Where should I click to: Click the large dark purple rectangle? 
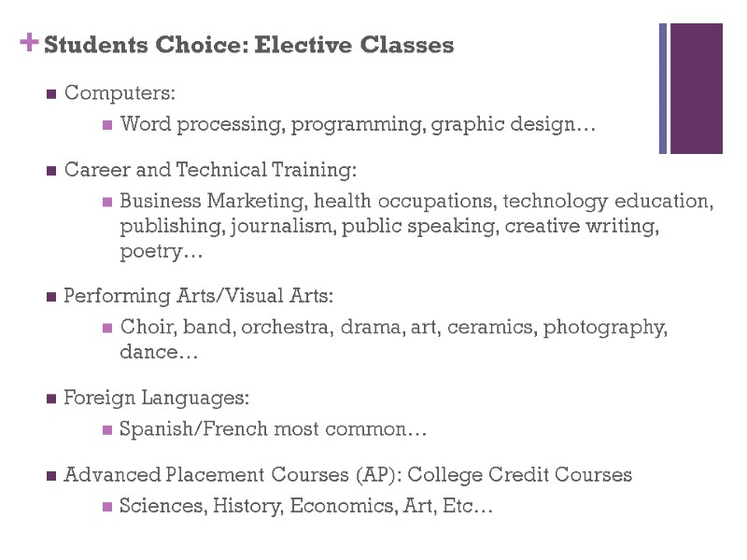pos(697,89)
